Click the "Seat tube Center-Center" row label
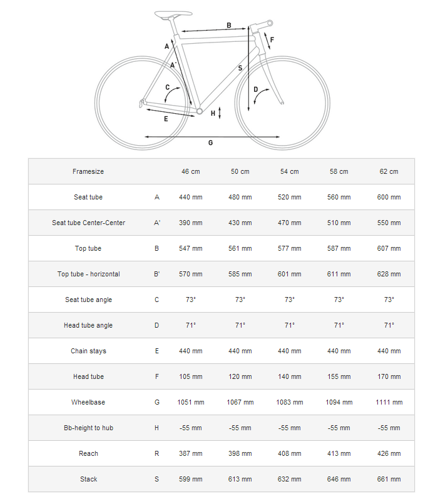 pyautogui.click(x=88, y=223)
